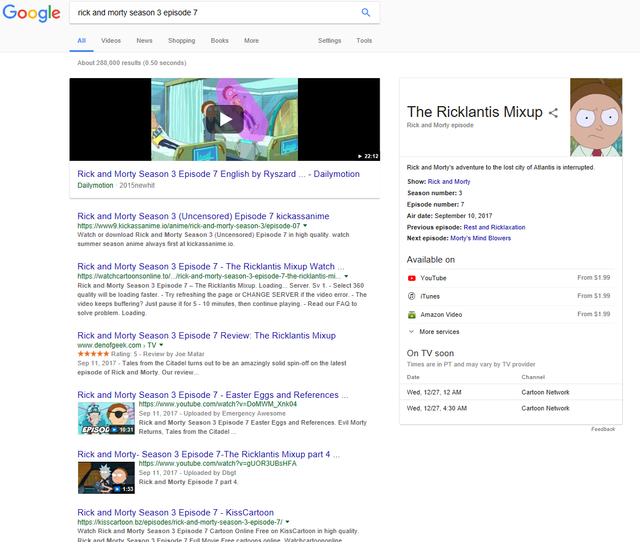Click the Amazon Video service icon
Image resolution: width=640 pixels, height=542 pixels.
[x=411, y=315]
